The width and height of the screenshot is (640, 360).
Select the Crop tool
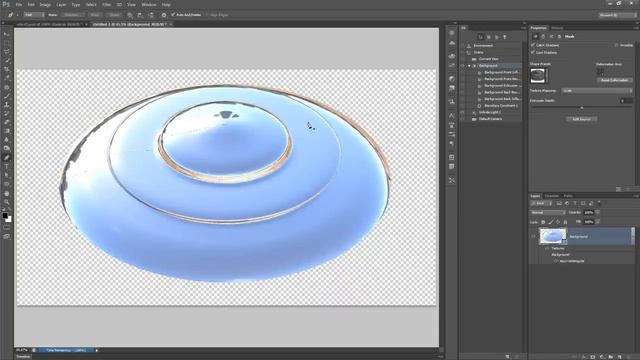pos(7,69)
